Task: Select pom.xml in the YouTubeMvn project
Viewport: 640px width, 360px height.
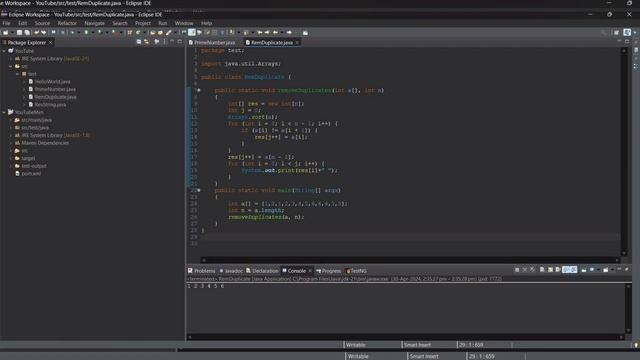Action: (x=31, y=173)
